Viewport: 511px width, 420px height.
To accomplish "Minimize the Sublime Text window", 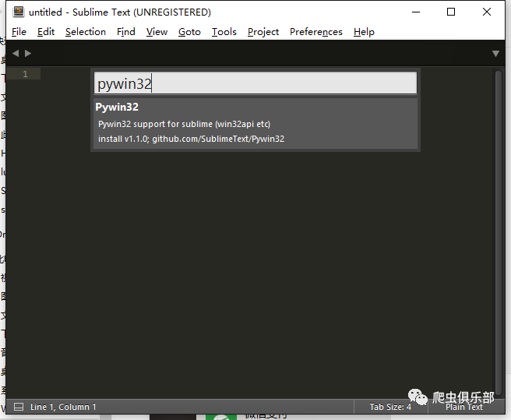I will point(416,12).
